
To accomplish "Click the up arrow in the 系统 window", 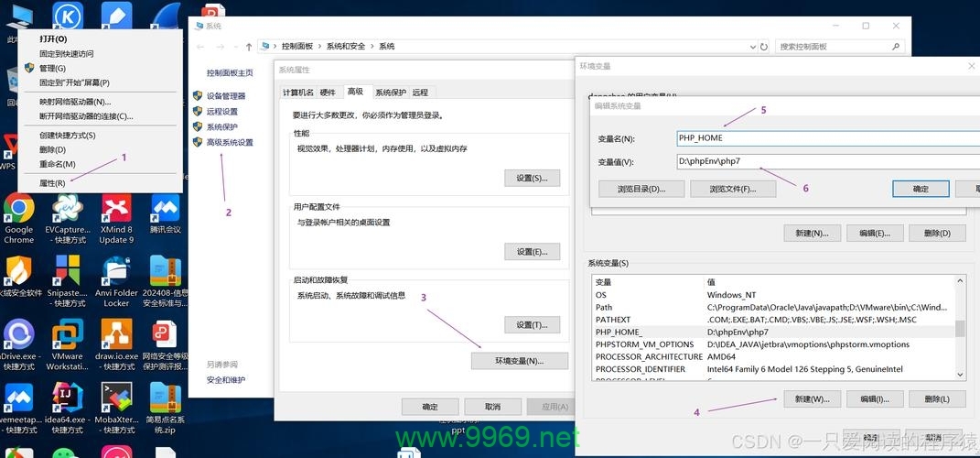I will [x=249, y=47].
